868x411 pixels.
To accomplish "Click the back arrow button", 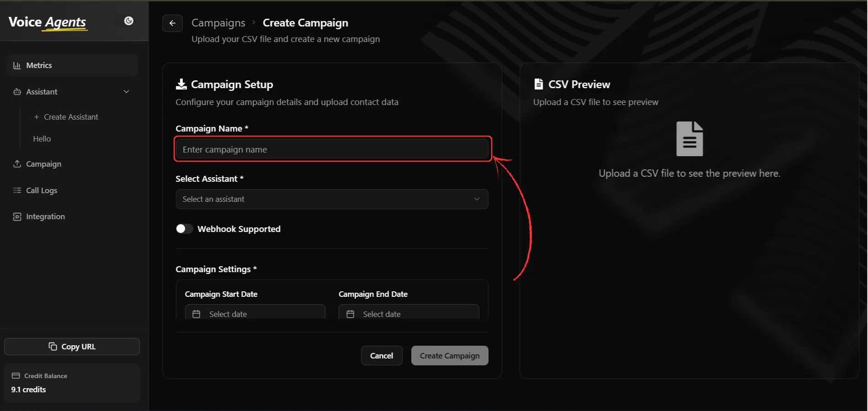I will click(172, 23).
